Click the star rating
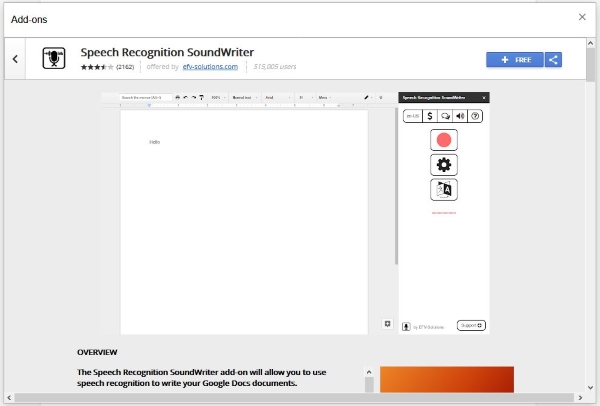The height and width of the screenshot is (406, 600). click(x=96, y=67)
